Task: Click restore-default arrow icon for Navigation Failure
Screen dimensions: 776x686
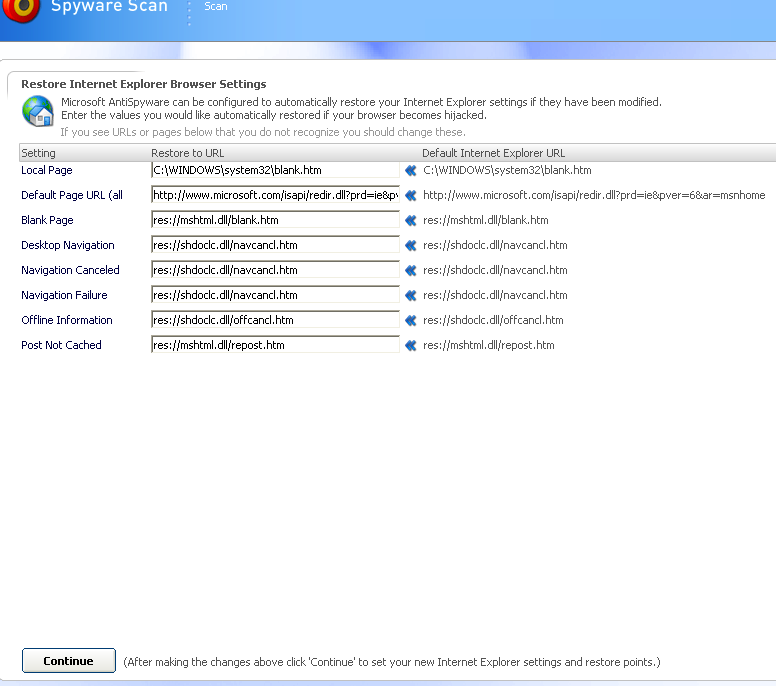Action: tap(411, 295)
